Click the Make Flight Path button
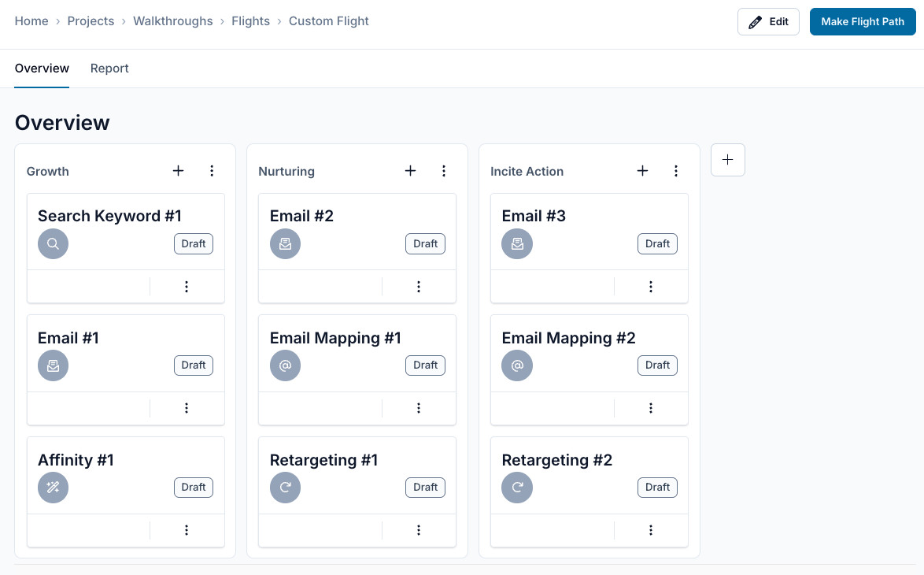Screen dimensions: 924x575 (x=863, y=22)
